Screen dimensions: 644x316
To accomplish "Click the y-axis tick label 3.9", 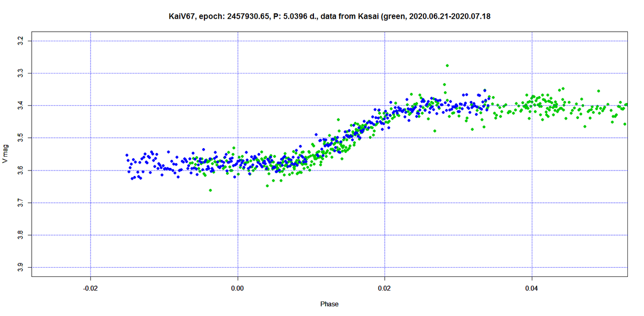I will click(20, 267).
